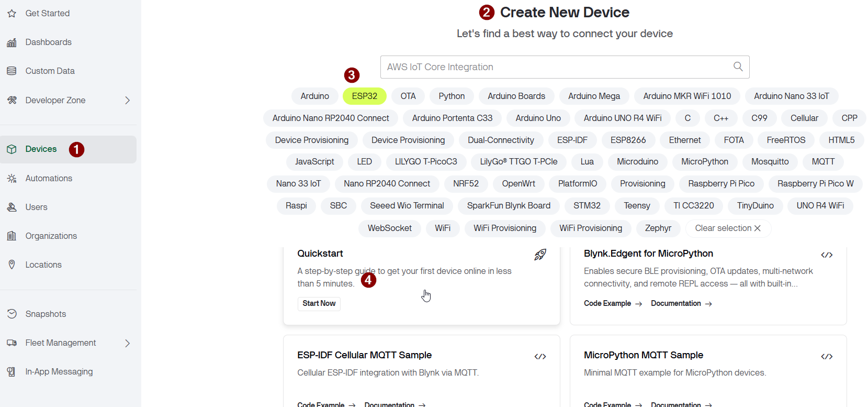Expand the Fleet Management submenu arrow
This screenshot has width=868, height=407.
(127, 343)
